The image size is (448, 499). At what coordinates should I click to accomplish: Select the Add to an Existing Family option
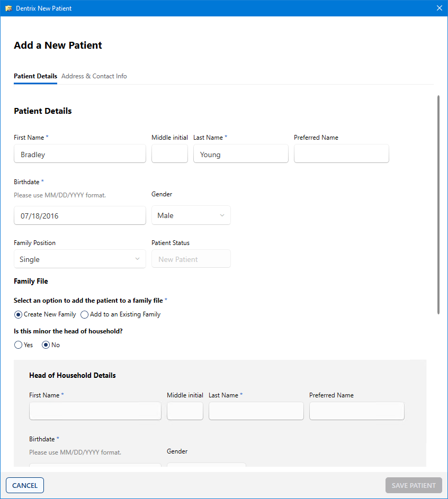(84, 314)
